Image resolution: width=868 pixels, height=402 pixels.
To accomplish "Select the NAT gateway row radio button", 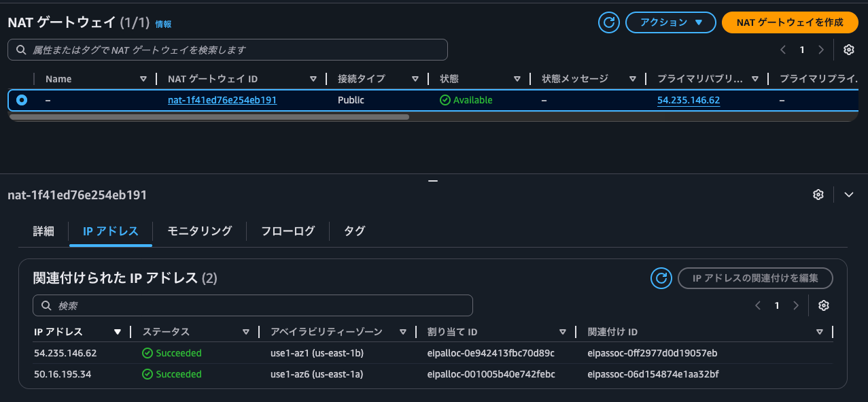I will coord(21,99).
